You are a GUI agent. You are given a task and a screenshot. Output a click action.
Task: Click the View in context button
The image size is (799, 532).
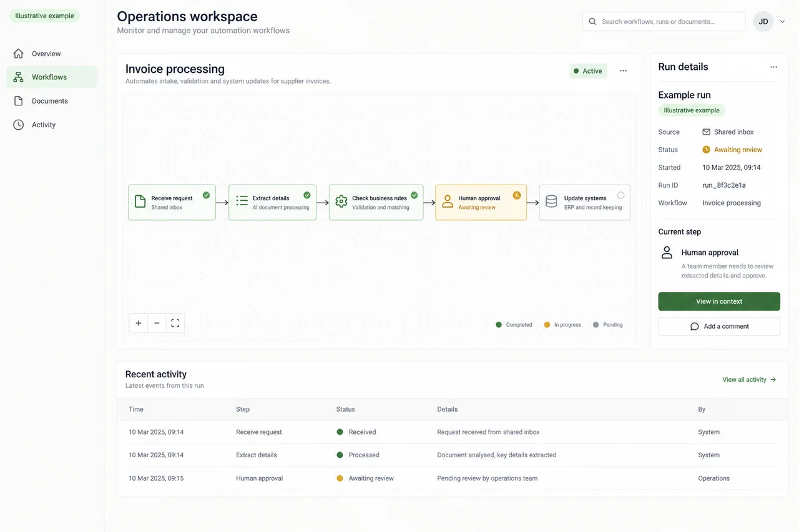coord(719,301)
